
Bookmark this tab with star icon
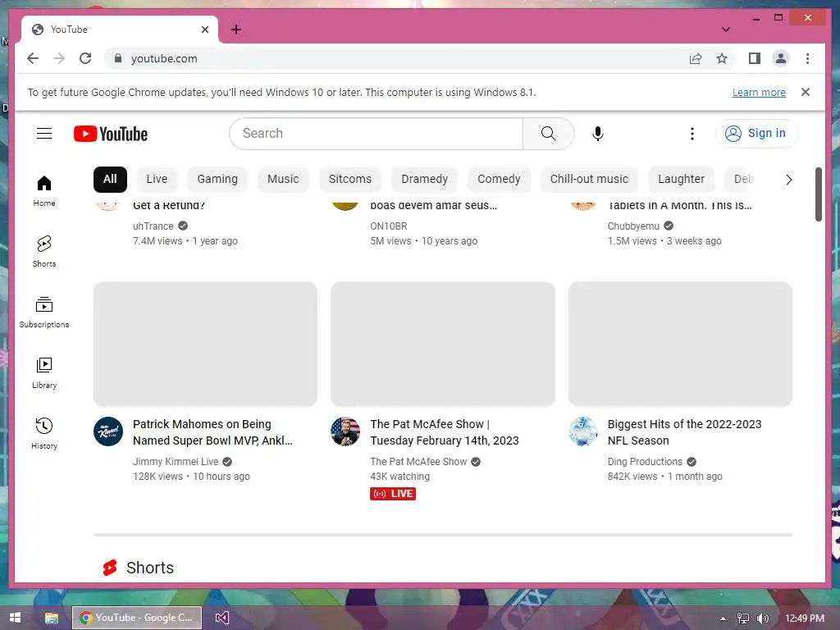click(722, 58)
